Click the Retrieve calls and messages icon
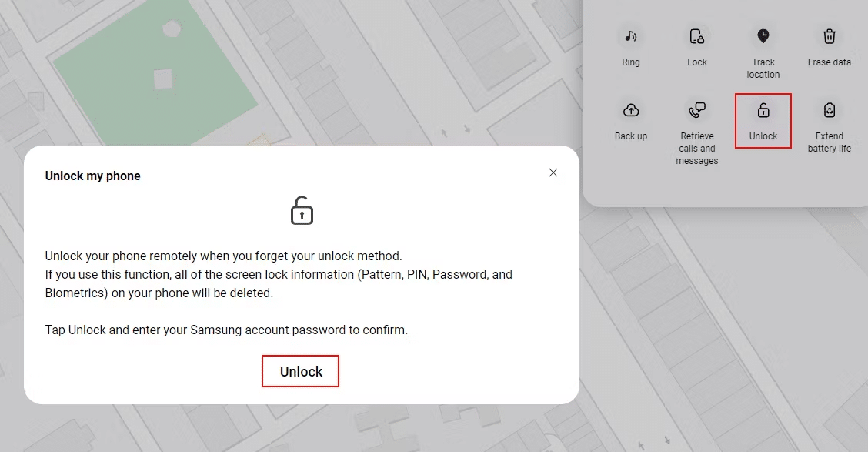Image resolution: width=868 pixels, height=452 pixels. point(696,109)
